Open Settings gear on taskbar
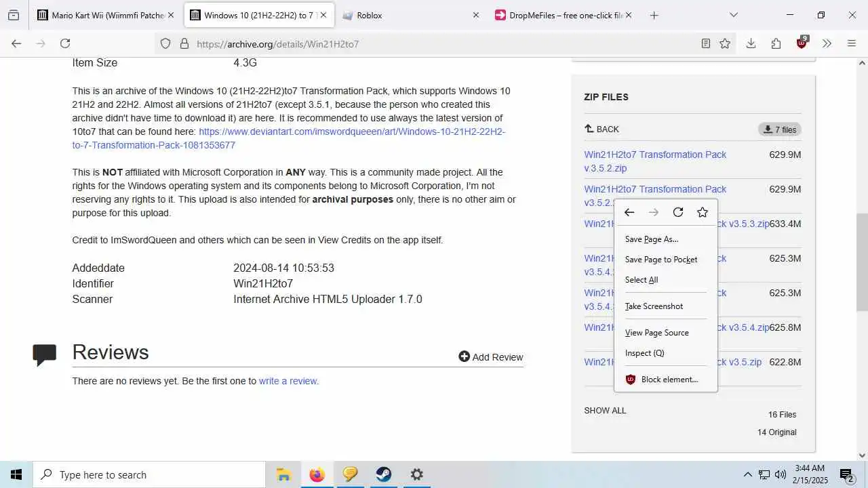Image resolution: width=868 pixels, height=488 pixels. click(x=416, y=474)
